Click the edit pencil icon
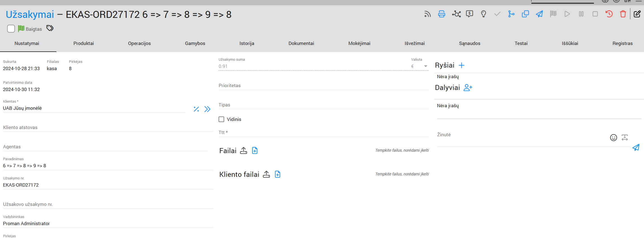This screenshot has height=238, width=644. click(637, 14)
